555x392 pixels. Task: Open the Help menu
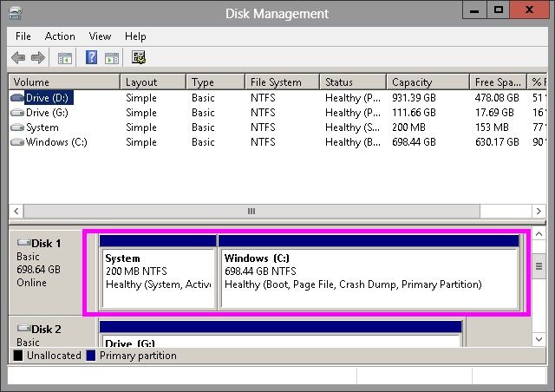(135, 36)
